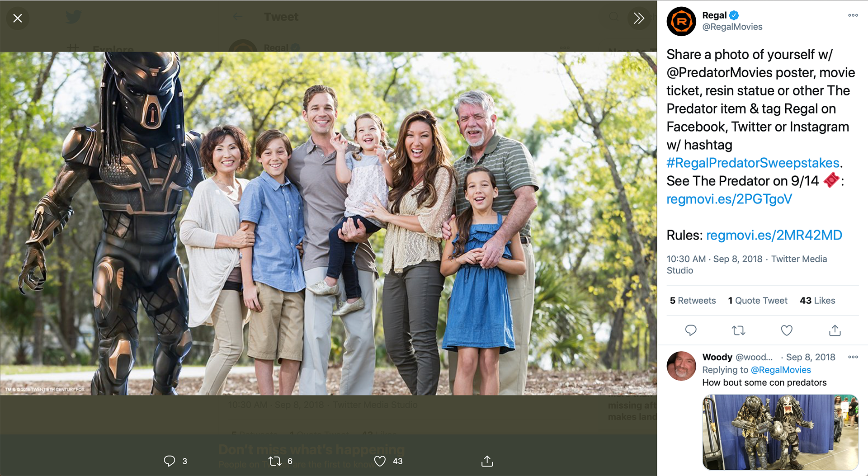The image size is (868, 476).
Task: Click reply icon below the photo
Action: [170, 461]
